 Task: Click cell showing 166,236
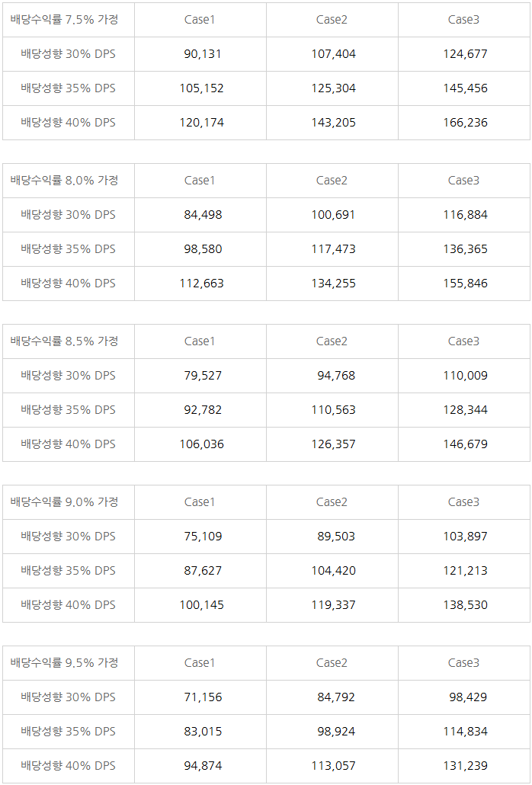click(466, 123)
